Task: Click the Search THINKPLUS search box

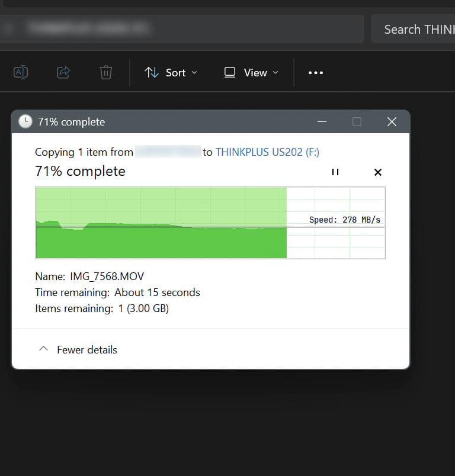Action: point(413,30)
